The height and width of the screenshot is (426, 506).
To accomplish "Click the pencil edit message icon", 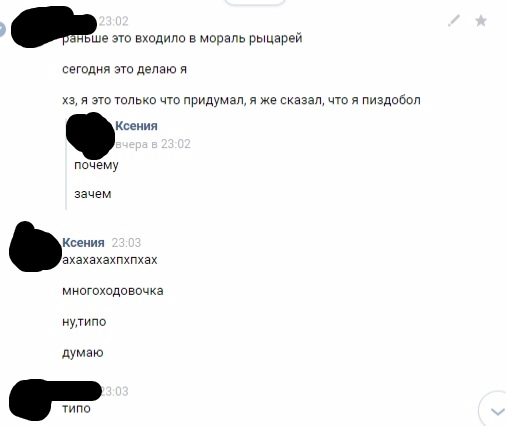I will [x=454, y=21].
